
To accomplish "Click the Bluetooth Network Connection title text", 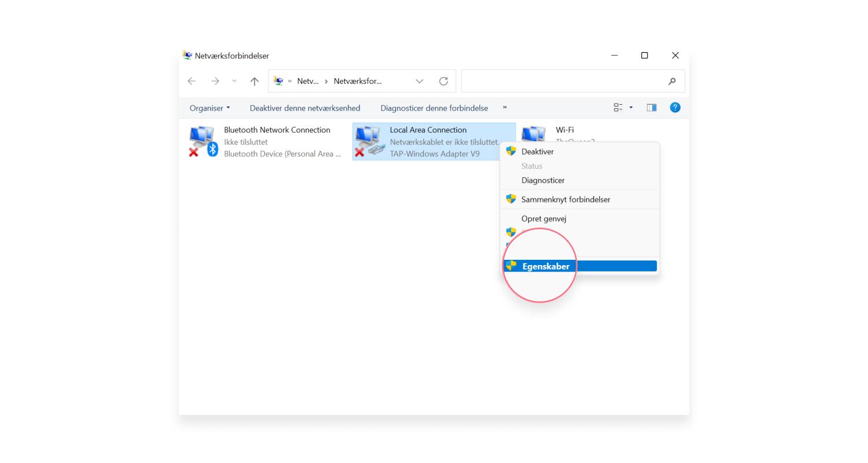I will (x=277, y=130).
